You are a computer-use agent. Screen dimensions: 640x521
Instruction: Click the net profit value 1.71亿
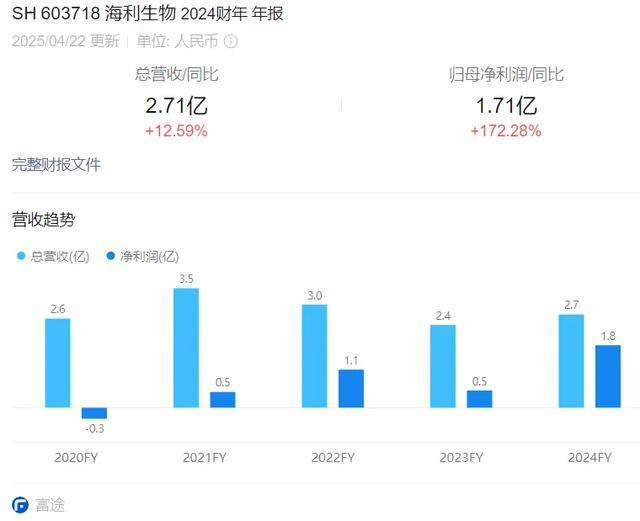pos(506,106)
